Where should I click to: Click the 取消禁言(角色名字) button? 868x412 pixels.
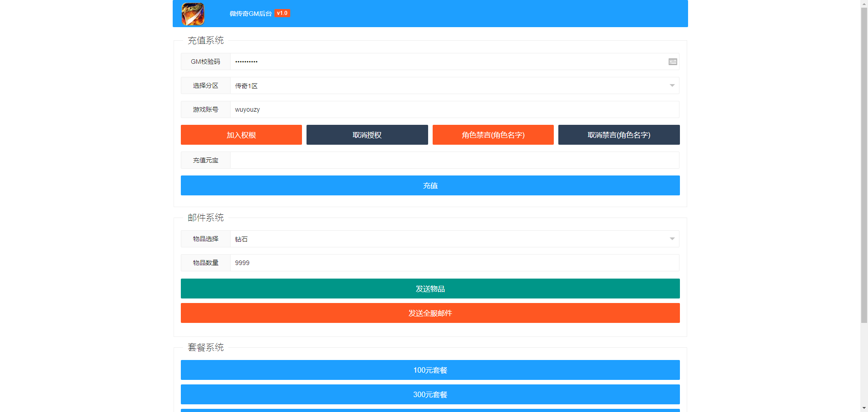(x=619, y=135)
